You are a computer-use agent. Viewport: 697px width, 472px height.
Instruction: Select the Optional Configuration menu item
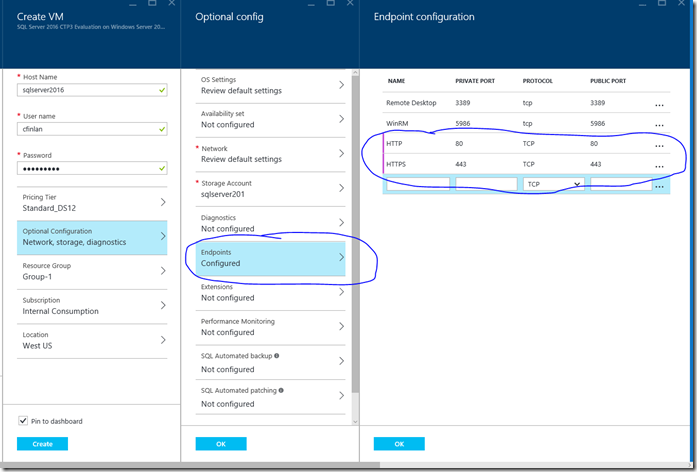pos(92,237)
